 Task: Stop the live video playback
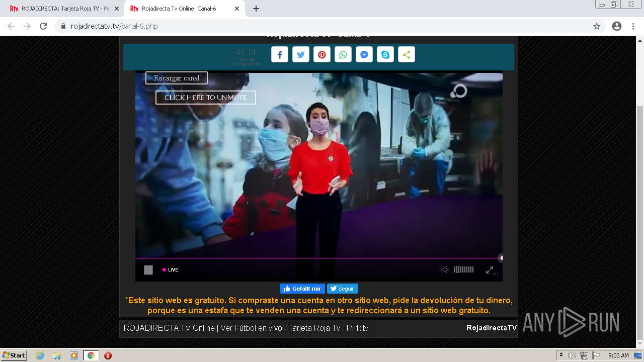[148, 270]
